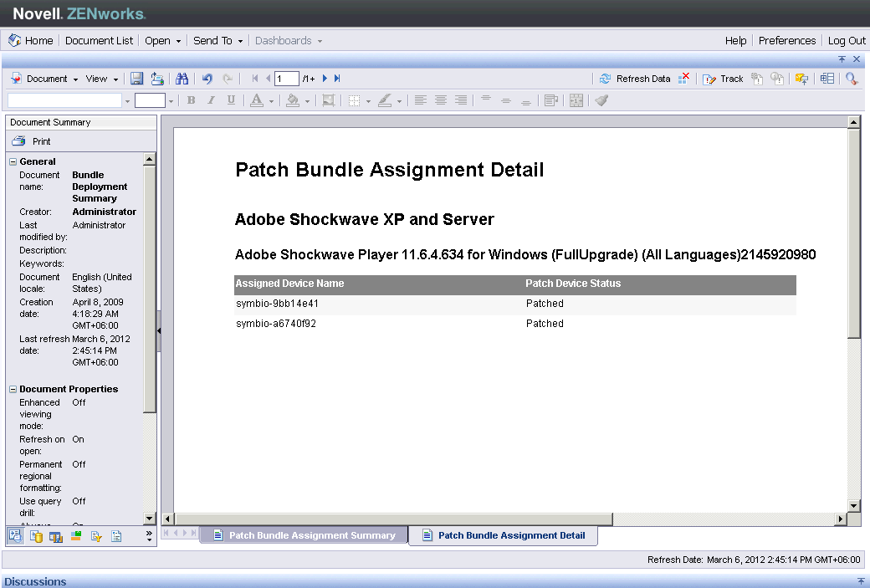Screen dimensions: 870x588
Task: Toggle Italic formatting
Action: pyautogui.click(x=211, y=100)
